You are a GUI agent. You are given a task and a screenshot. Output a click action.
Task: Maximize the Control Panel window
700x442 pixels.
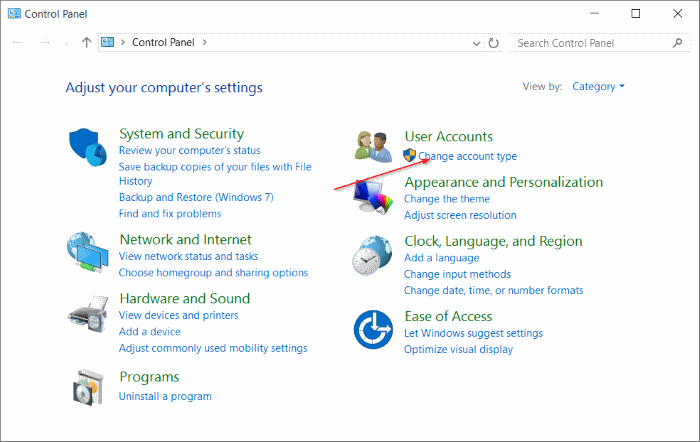[636, 13]
